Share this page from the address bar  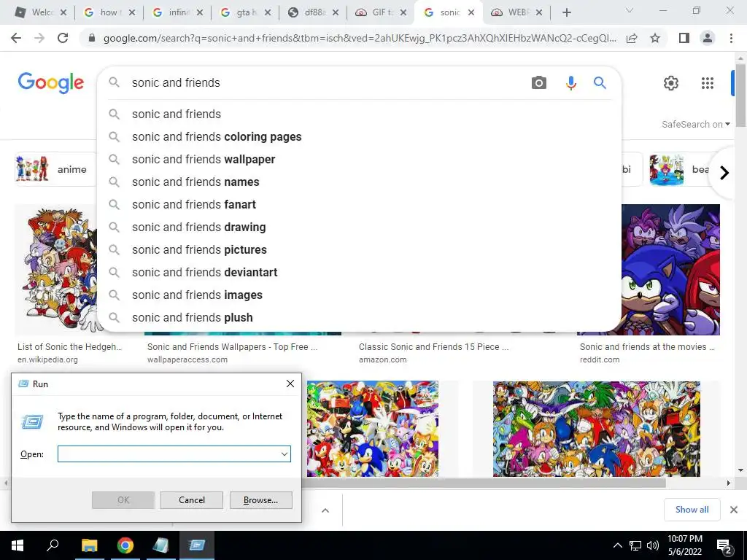632,38
